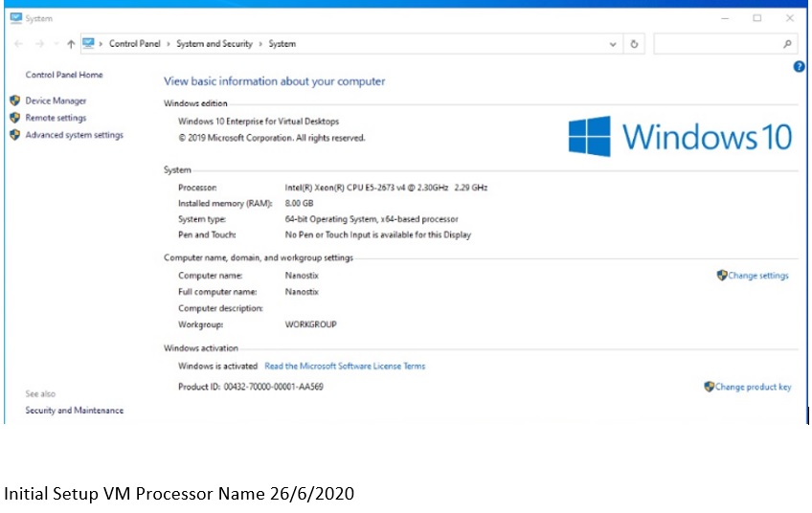Minimize the System window

tap(725, 18)
